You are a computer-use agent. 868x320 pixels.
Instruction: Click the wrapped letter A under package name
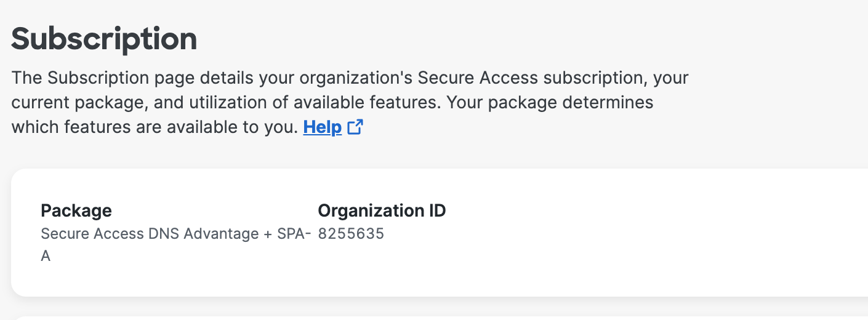(46, 256)
